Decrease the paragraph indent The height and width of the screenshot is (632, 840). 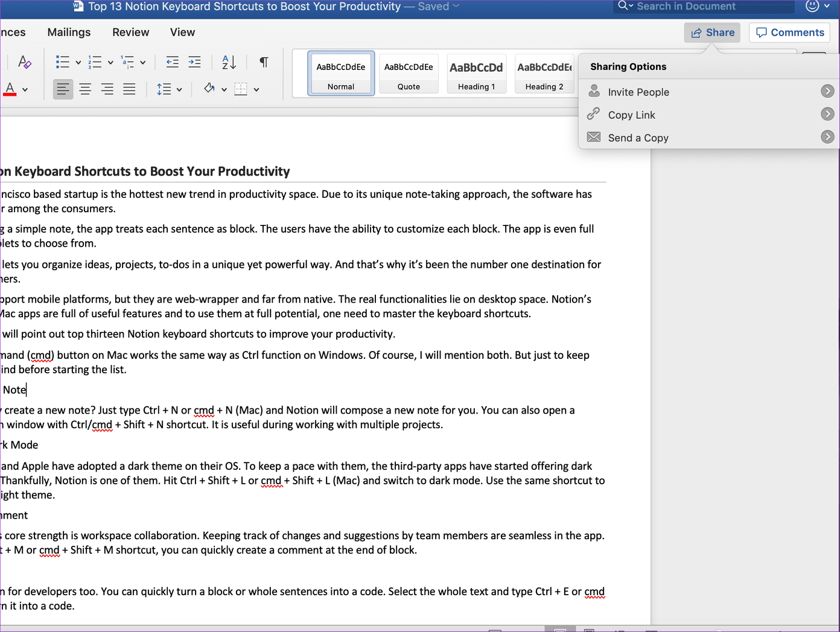(x=173, y=62)
